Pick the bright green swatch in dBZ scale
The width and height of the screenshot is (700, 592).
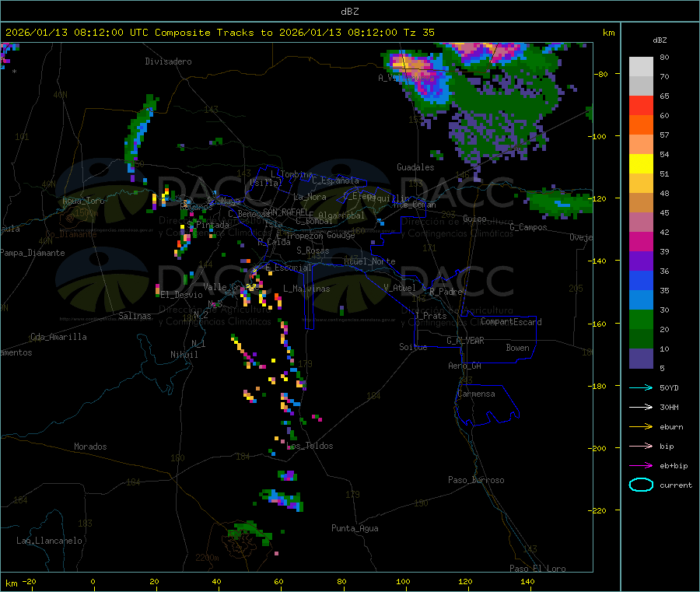click(x=641, y=319)
